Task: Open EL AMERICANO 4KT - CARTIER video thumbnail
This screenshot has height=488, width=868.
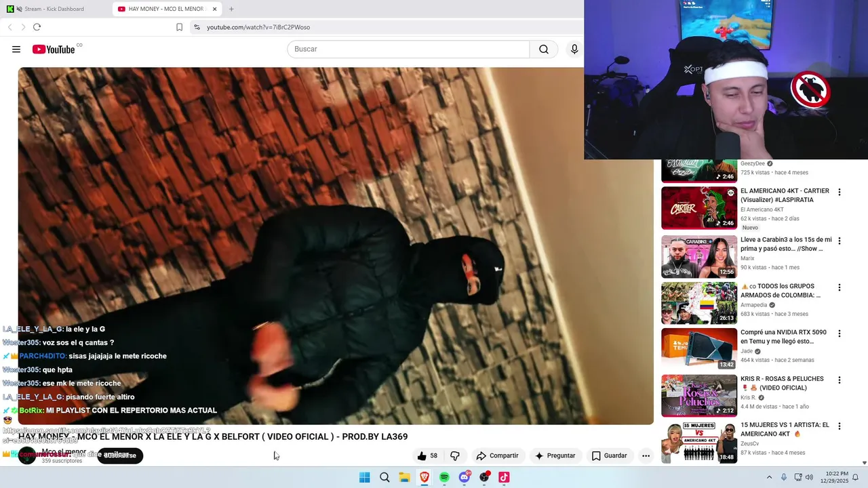Action: pyautogui.click(x=699, y=208)
